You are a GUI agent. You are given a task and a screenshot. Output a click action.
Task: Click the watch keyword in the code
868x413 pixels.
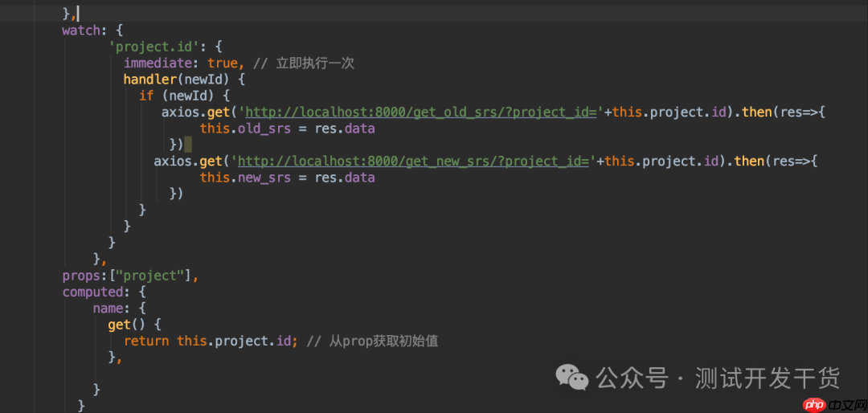[x=81, y=31]
